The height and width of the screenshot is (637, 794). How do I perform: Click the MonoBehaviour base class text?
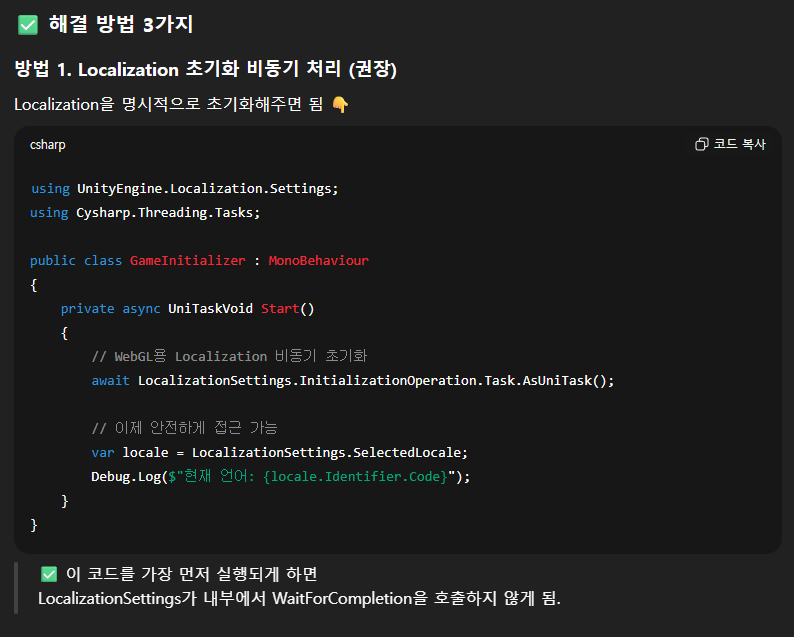pos(318,260)
